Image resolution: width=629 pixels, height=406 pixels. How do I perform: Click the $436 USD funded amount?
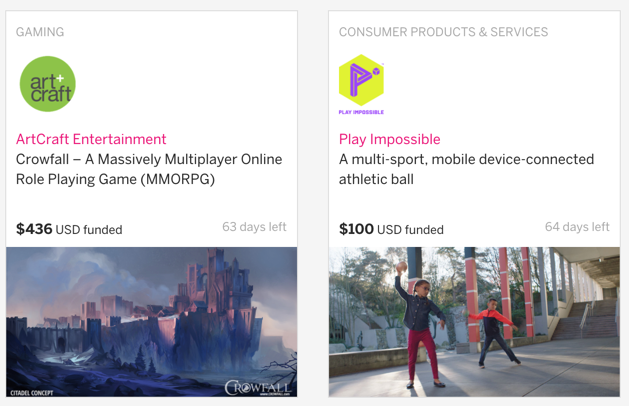(69, 229)
